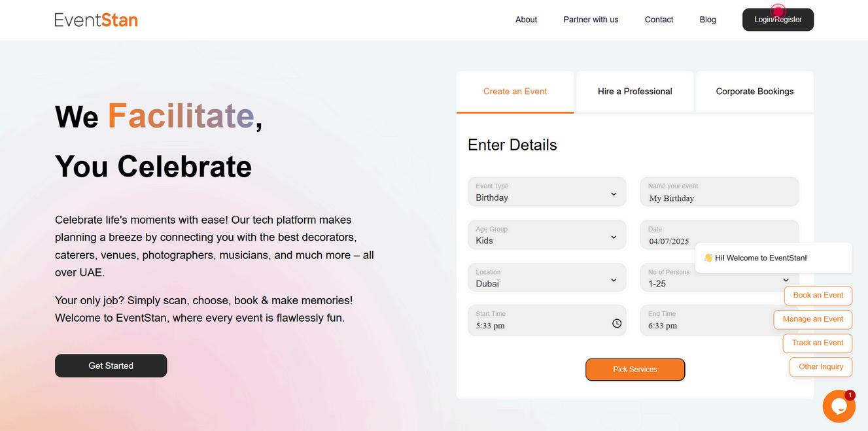Open the orange chat bubble icon
The image size is (868, 431).
point(839,406)
